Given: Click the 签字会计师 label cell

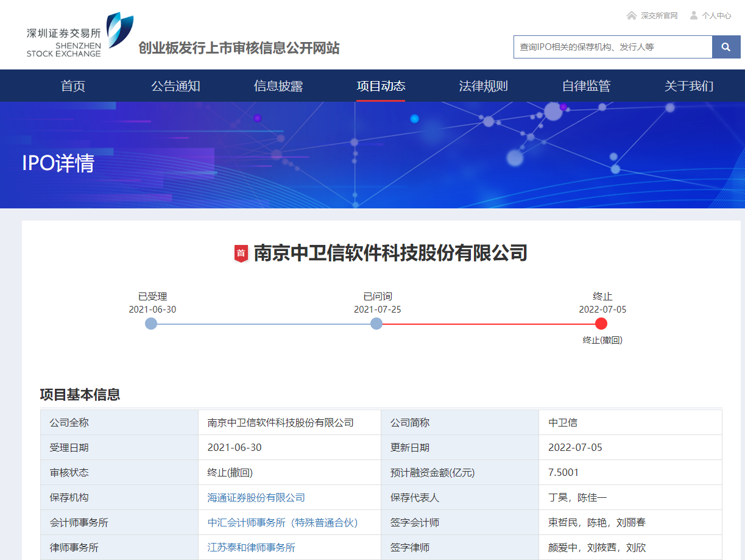Looking at the screenshot, I should tap(460, 522).
